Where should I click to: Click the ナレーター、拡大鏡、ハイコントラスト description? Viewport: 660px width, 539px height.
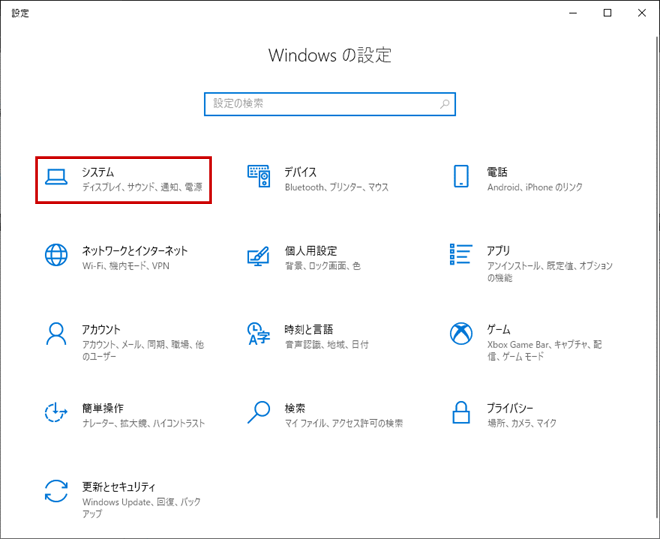point(144,423)
